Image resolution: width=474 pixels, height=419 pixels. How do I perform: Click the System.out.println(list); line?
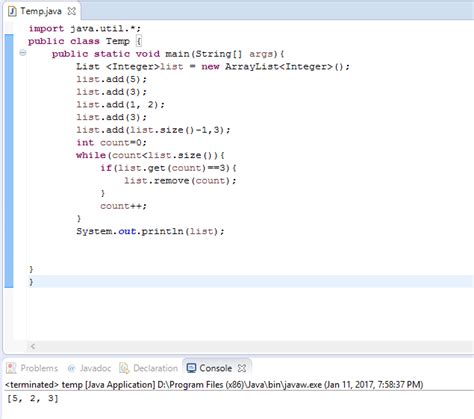pos(150,231)
